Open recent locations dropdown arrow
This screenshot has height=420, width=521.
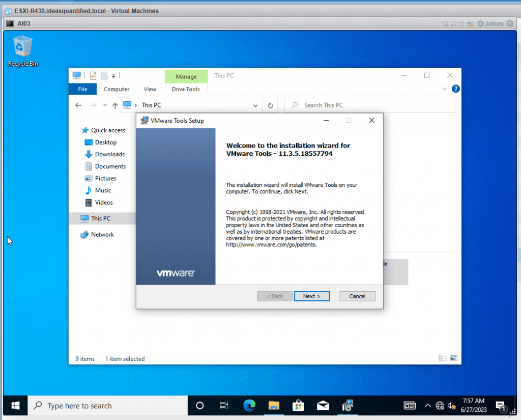coord(105,105)
